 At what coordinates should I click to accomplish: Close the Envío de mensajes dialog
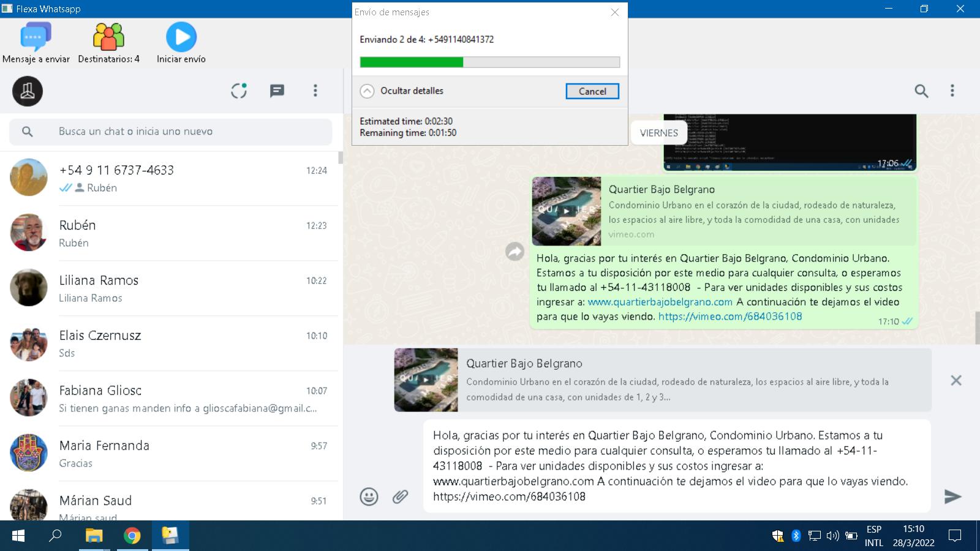[615, 12]
